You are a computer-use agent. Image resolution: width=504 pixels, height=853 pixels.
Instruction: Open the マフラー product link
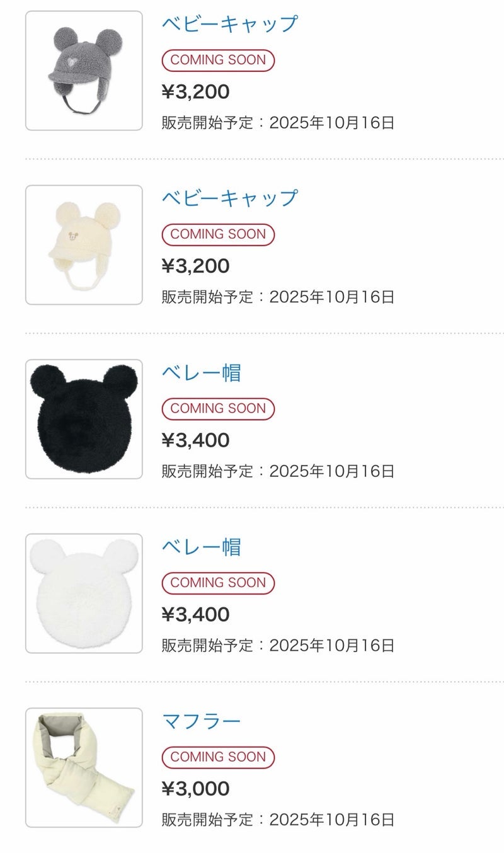point(202,721)
